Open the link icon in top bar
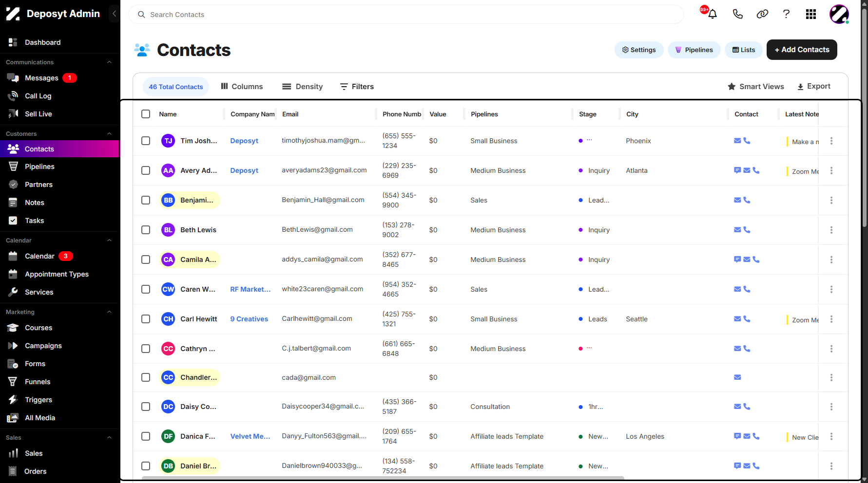The image size is (868, 483). (762, 14)
